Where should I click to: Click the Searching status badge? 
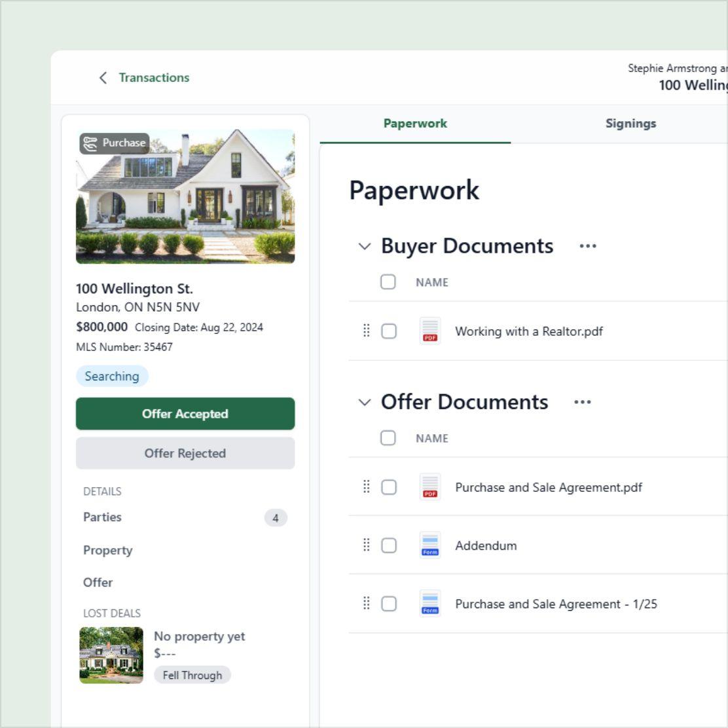(112, 376)
